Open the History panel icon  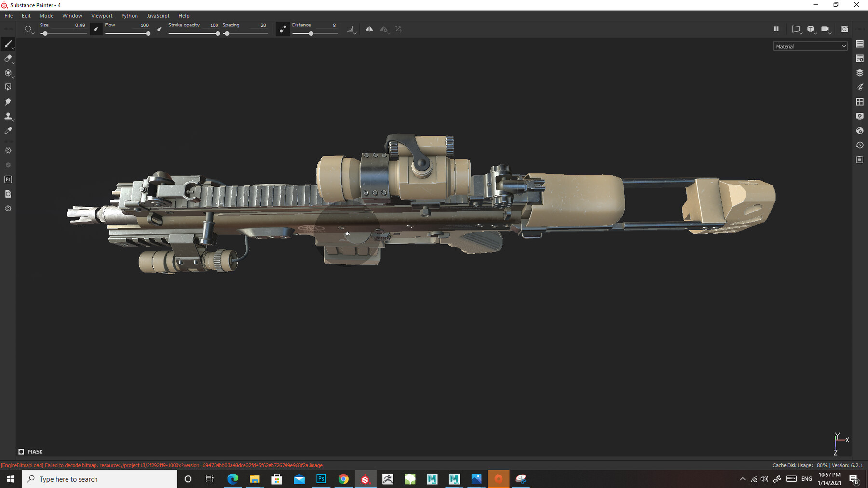860,145
